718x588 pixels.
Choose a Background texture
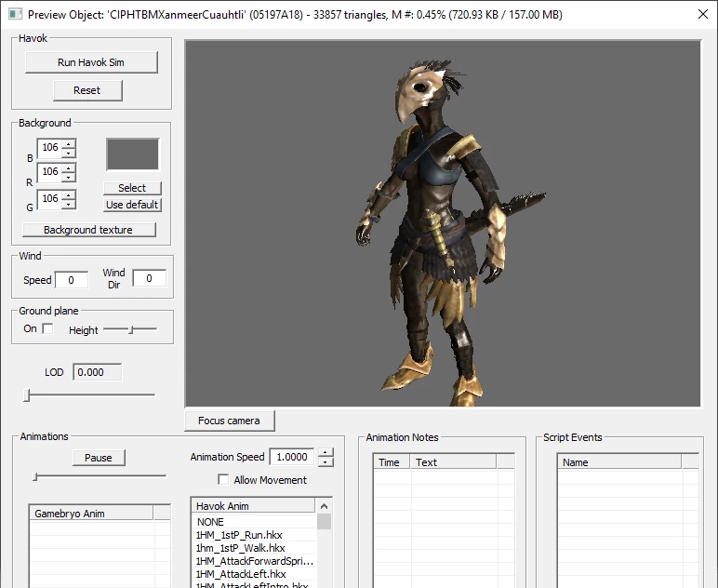(89, 230)
